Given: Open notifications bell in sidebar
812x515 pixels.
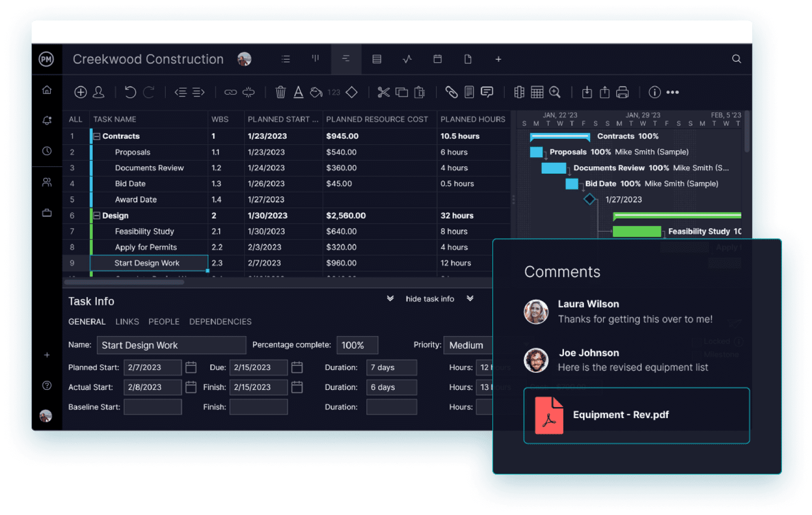Looking at the screenshot, I should pyautogui.click(x=47, y=121).
